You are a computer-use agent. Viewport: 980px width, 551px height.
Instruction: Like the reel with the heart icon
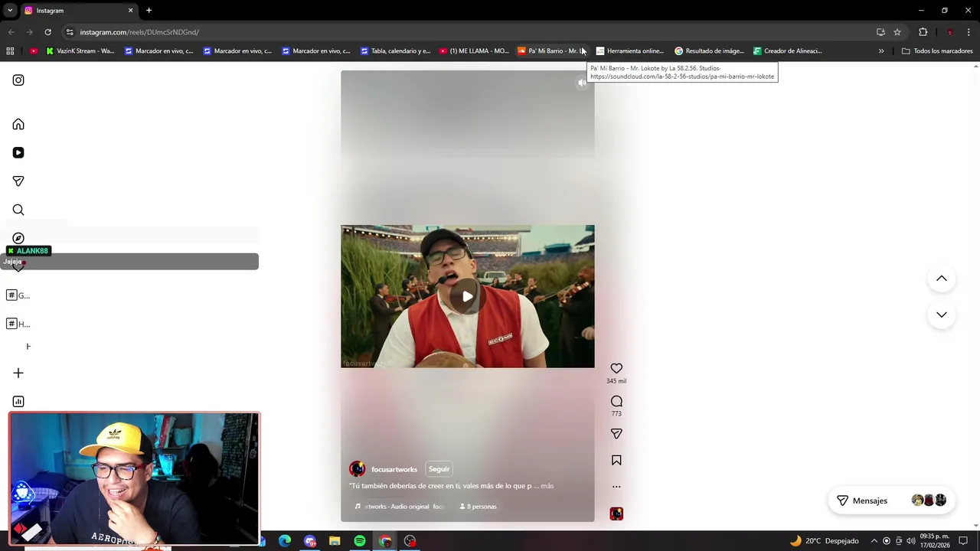tap(616, 368)
